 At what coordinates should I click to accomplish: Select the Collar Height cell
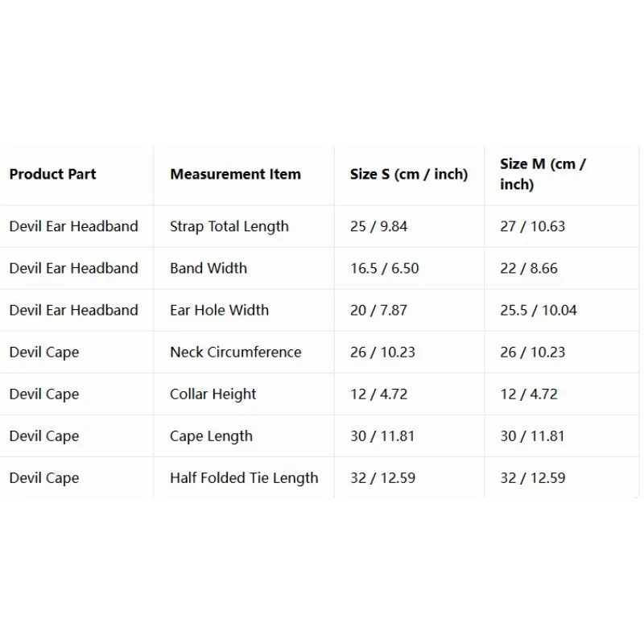click(213, 394)
